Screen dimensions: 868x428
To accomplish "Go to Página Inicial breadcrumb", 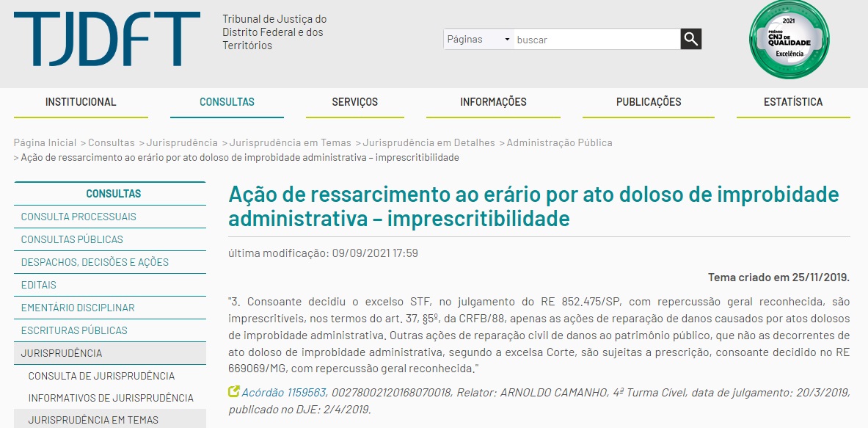I will coord(45,143).
